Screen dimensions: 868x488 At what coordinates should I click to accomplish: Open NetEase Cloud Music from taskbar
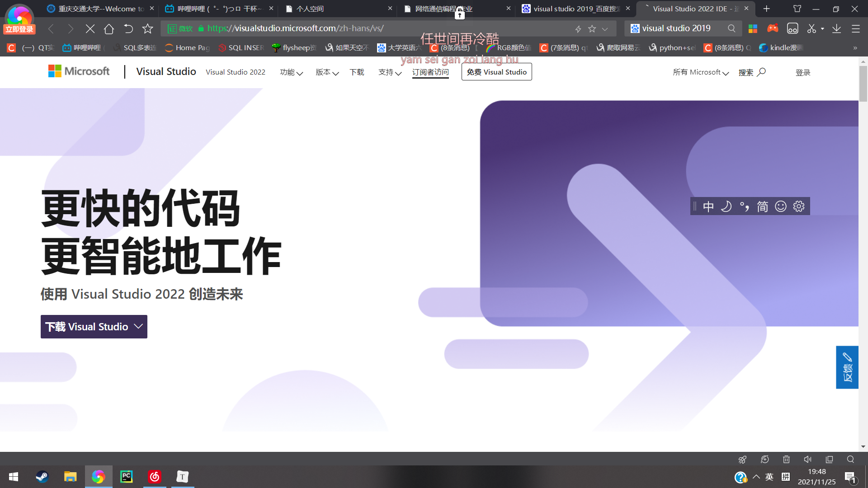(x=155, y=477)
